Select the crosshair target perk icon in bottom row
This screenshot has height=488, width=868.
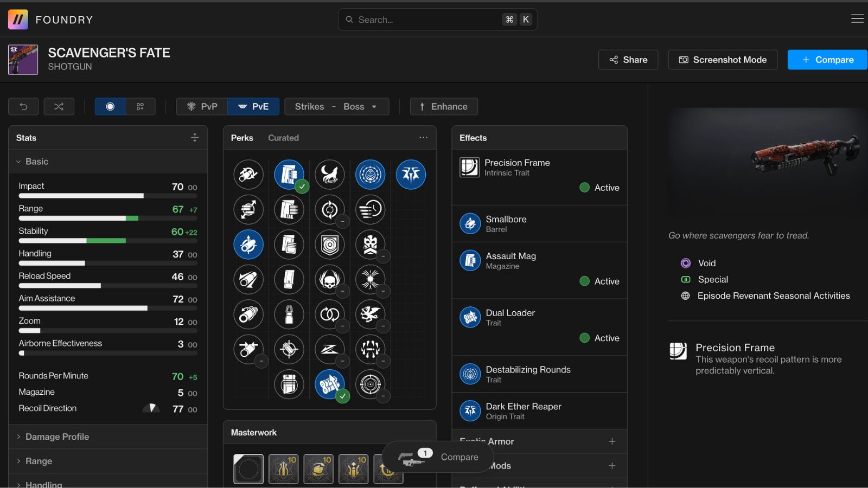coord(370,384)
